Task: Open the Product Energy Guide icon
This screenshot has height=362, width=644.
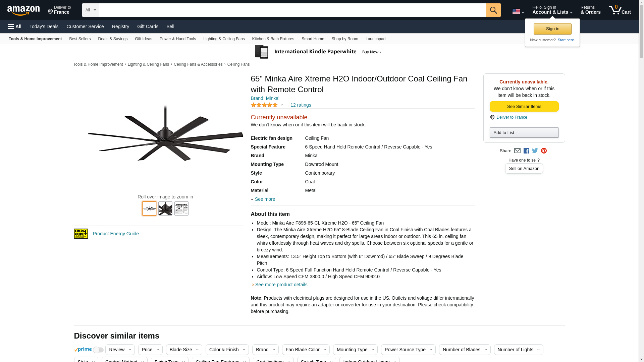Action: (x=81, y=234)
